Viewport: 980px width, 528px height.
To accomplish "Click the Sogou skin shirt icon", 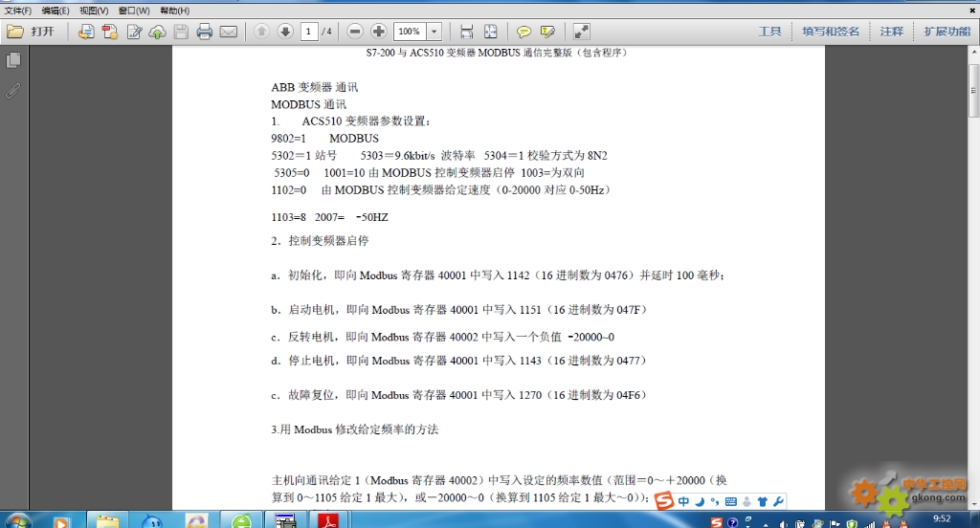I will [x=763, y=501].
